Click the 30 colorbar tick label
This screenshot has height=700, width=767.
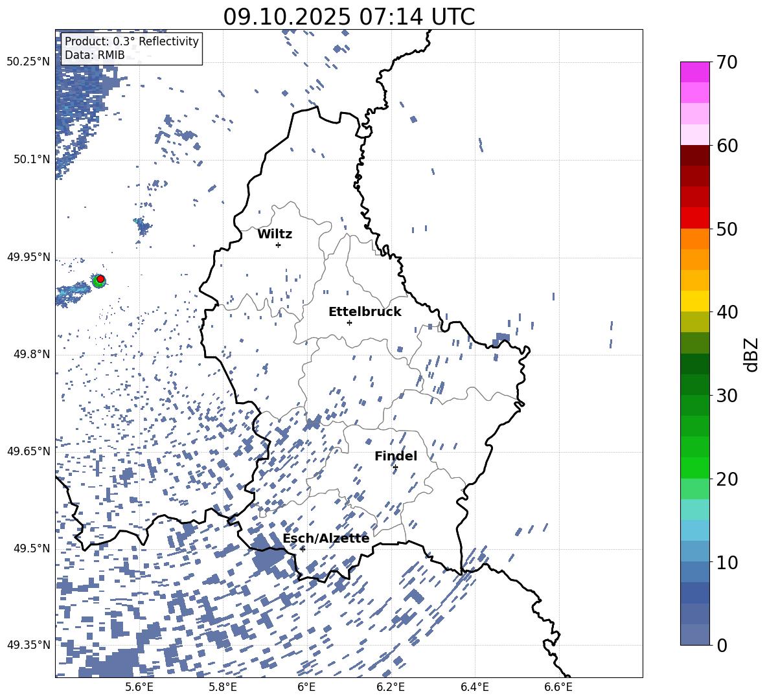[727, 395]
